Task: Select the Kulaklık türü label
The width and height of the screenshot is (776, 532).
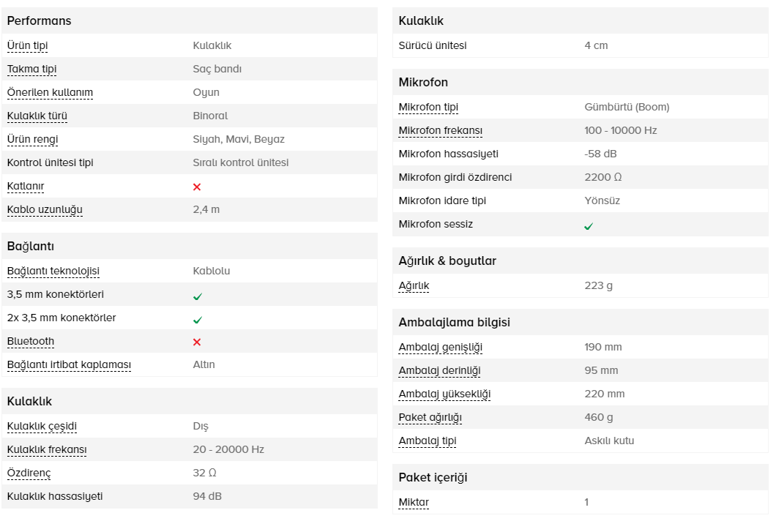Action: tap(37, 116)
